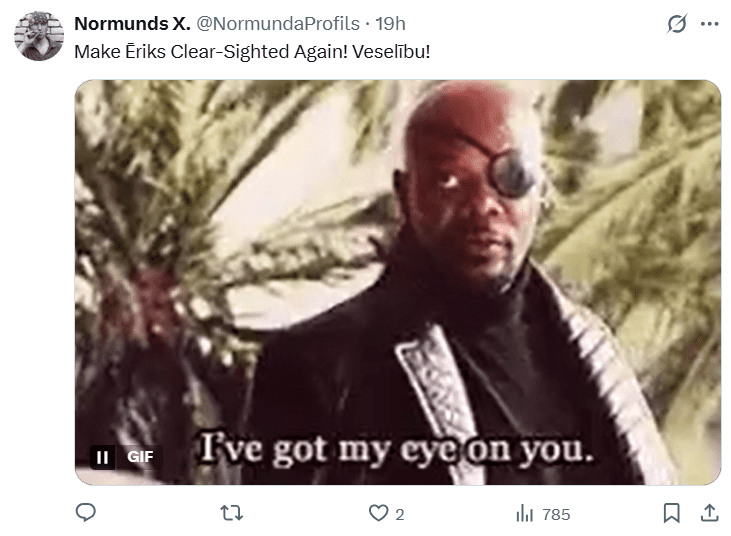Open the post via 19h timestamp
The image size is (731, 536).
391,24
